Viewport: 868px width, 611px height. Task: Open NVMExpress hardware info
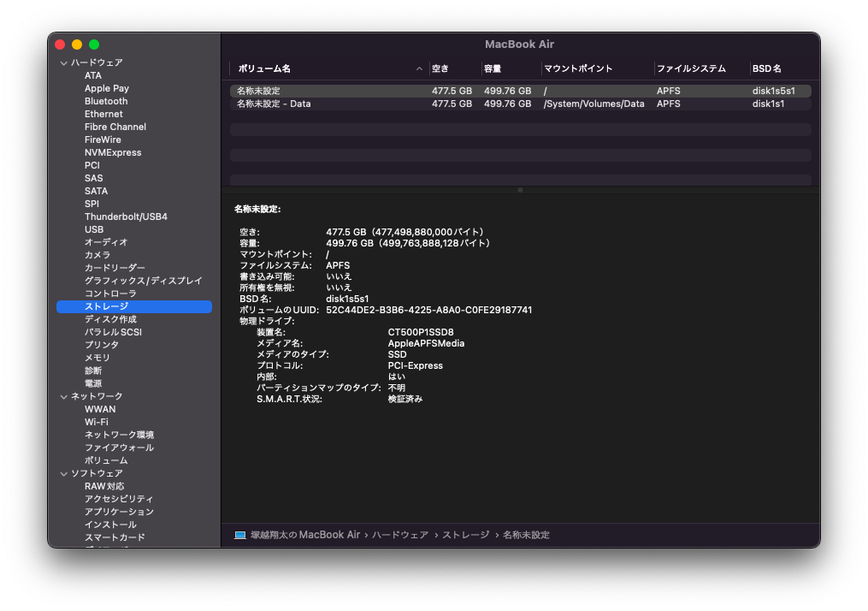click(113, 152)
